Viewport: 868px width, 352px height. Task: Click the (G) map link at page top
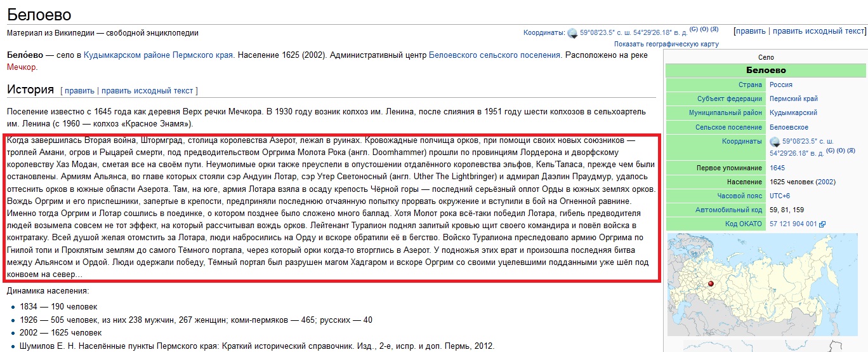(694, 30)
